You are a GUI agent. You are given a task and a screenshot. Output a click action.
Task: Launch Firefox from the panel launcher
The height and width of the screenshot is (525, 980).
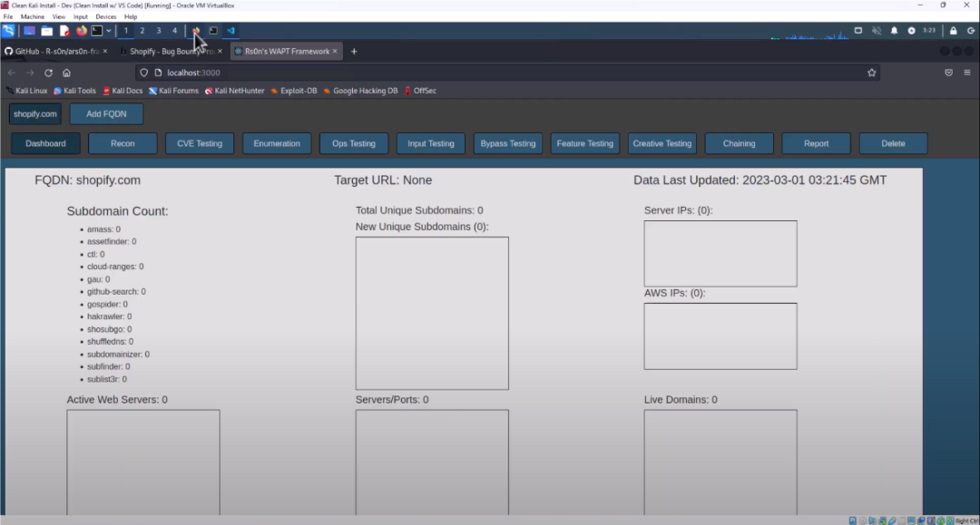click(82, 31)
